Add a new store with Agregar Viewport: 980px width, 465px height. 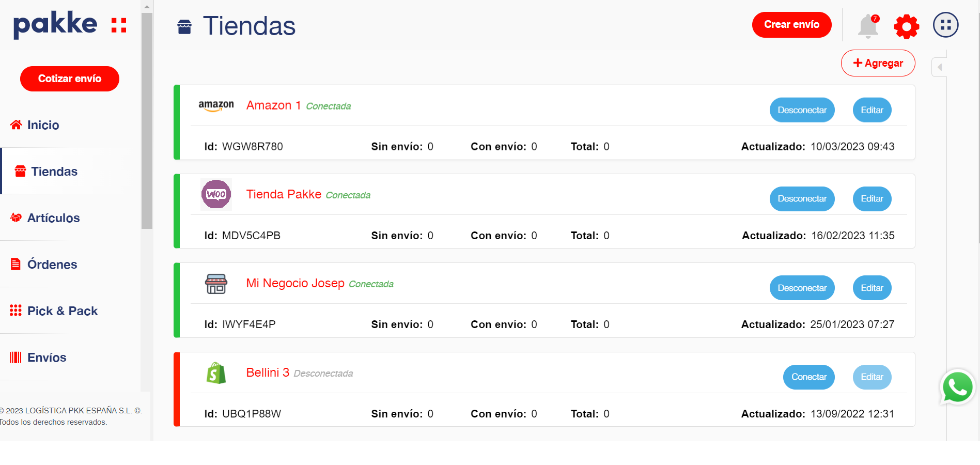click(x=878, y=63)
